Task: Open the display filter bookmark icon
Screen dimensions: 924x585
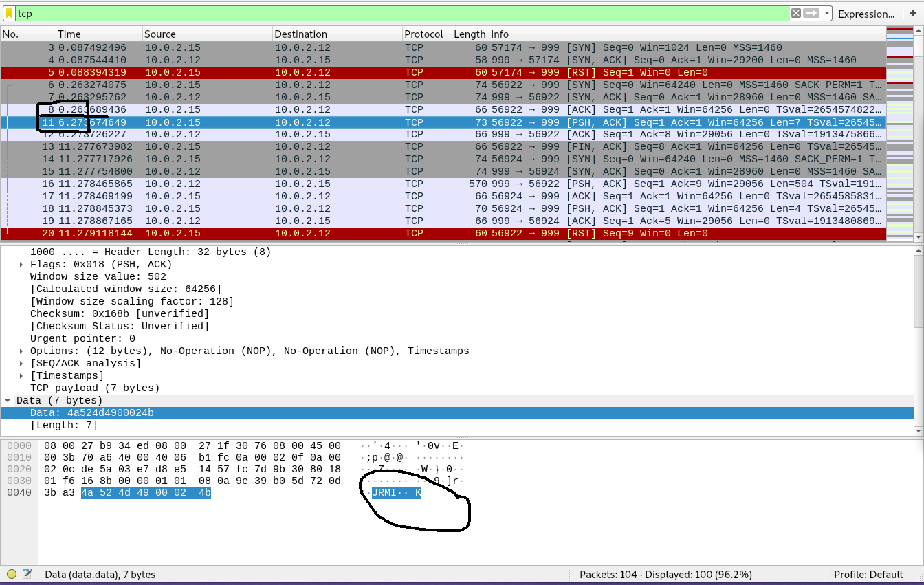Action: pyautogui.click(x=9, y=13)
